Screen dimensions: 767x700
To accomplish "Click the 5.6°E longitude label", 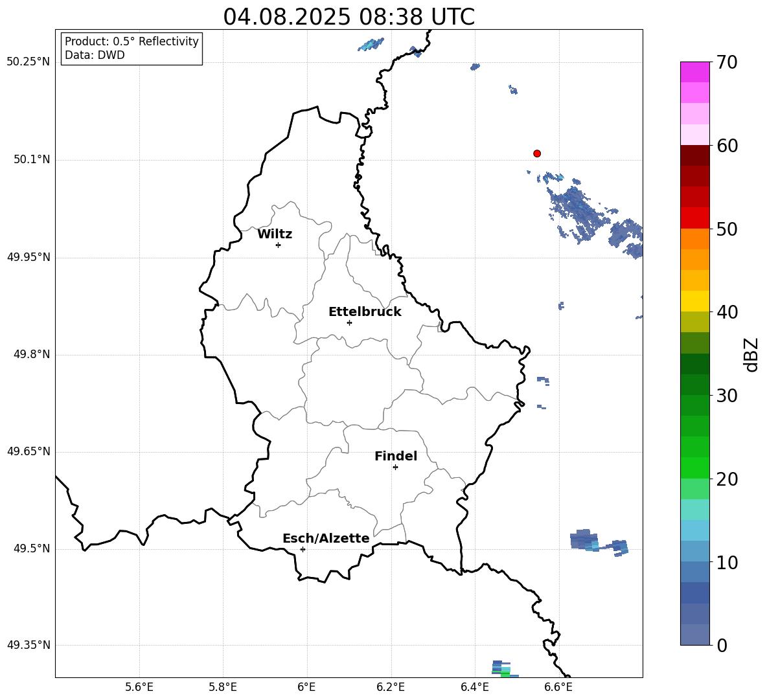I will 139,687.
